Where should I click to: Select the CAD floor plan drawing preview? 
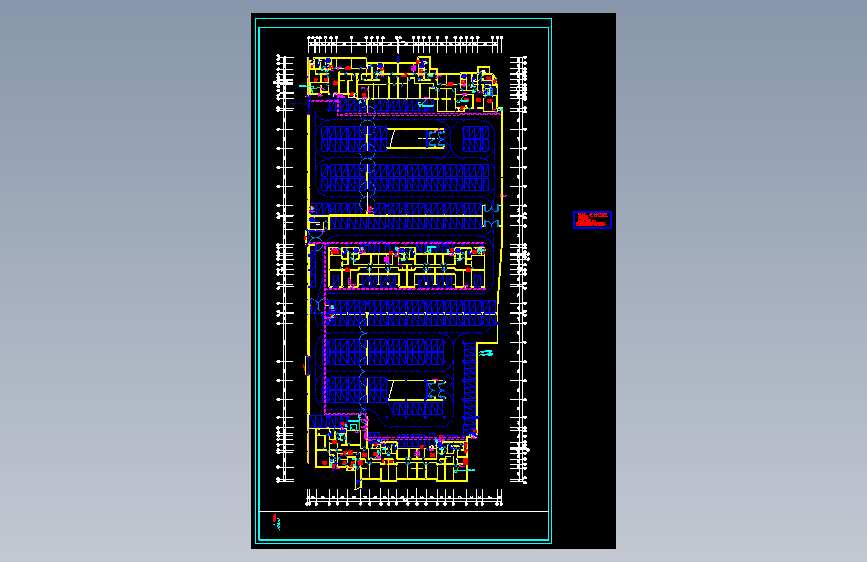433,281
